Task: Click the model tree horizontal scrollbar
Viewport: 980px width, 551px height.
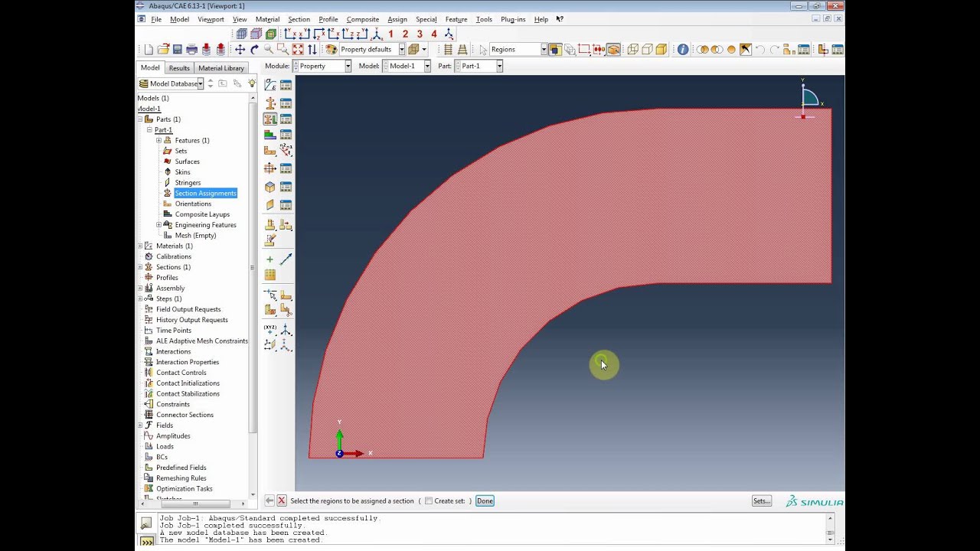Action: [194, 504]
